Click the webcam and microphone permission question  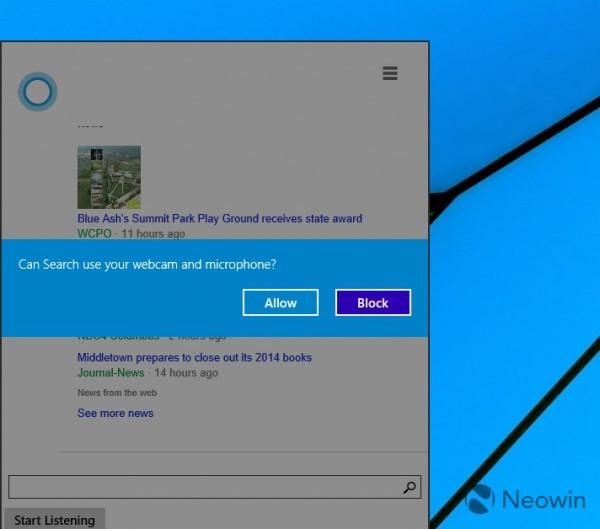pyautogui.click(x=147, y=265)
